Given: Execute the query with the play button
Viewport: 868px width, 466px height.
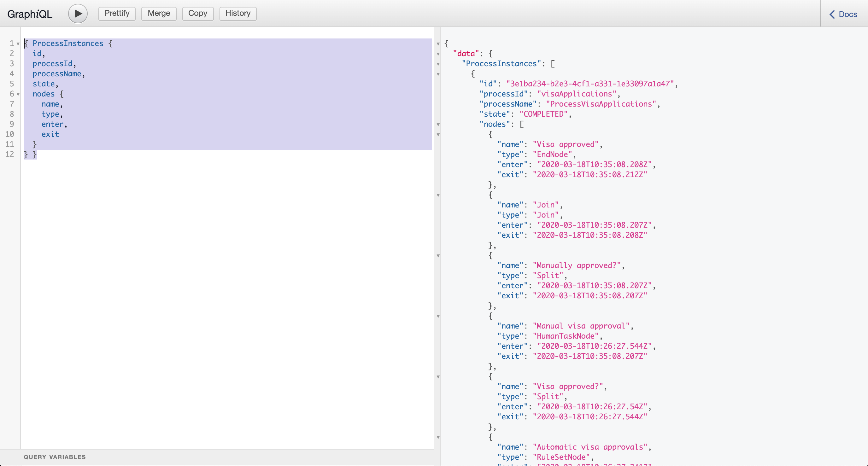Looking at the screenshot, I should (78, 14).
